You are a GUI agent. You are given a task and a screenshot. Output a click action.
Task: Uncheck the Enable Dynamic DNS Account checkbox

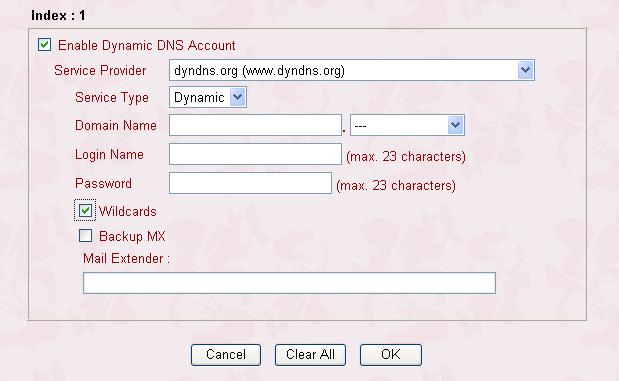point(44,45)
